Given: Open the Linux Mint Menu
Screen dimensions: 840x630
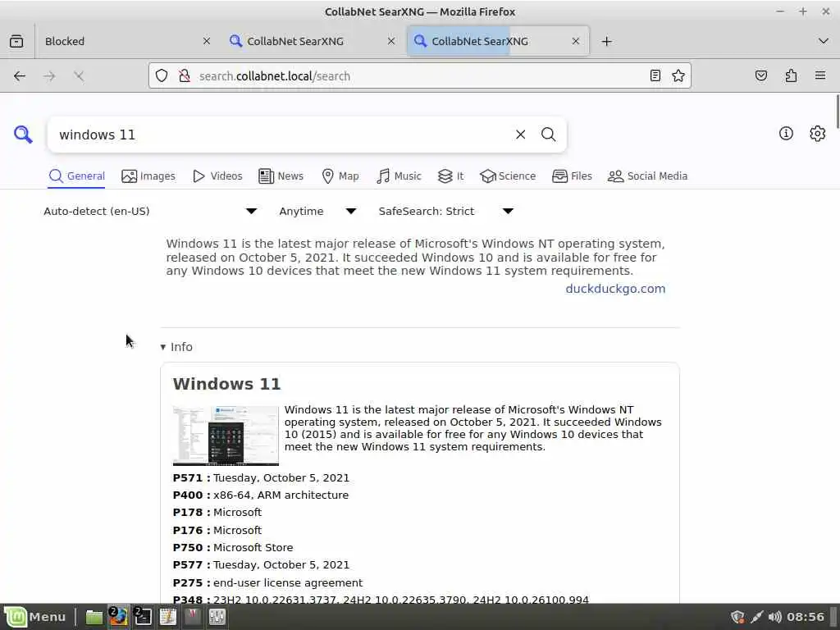Looking at the screenshot, I should [35, 617].
